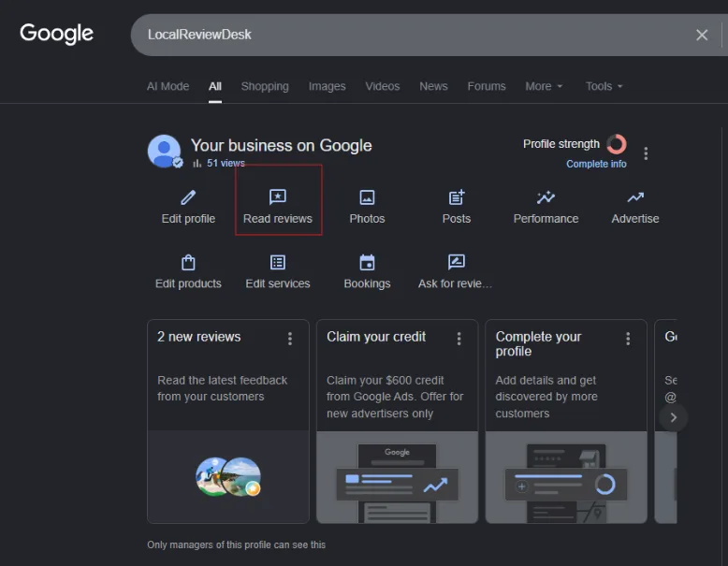Screen dimensions: 728x566
Task: Switch to Shopping tab
Action: point(265,86)
